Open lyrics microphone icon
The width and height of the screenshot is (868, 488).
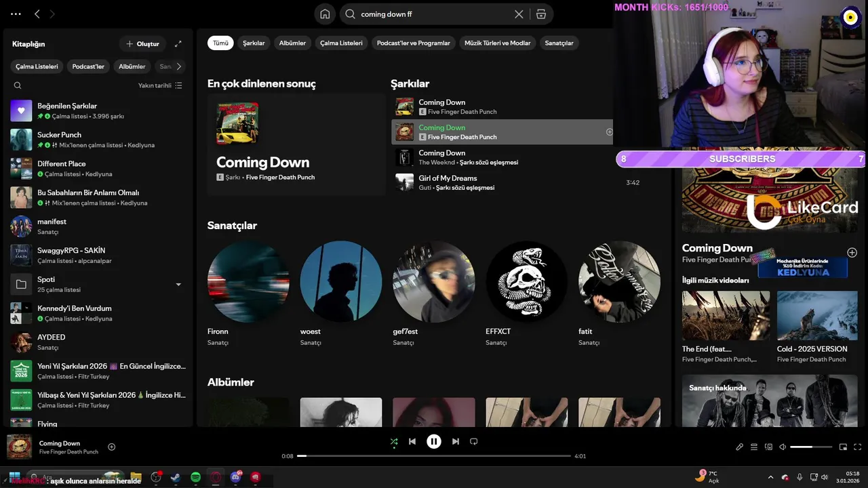click(x=740, y=447)
